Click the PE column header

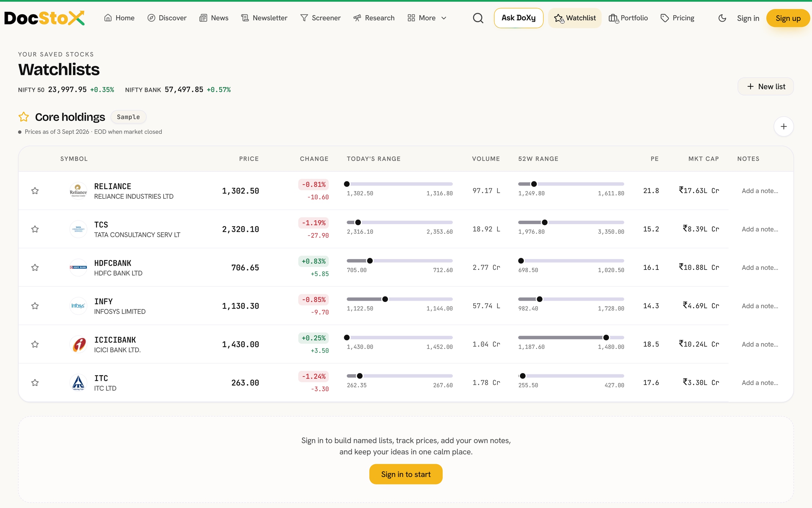pyautogui.click(x=655, y=159)
